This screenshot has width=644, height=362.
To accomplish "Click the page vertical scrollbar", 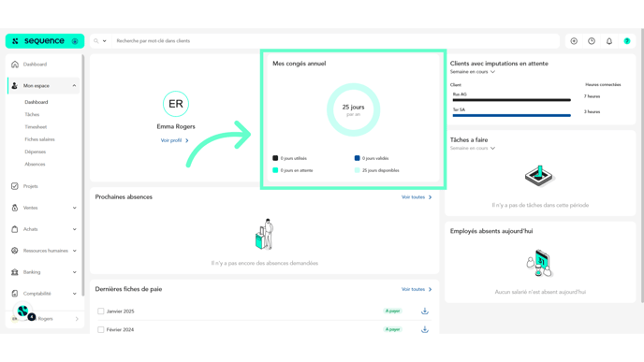I will click(x=642, y=166).
